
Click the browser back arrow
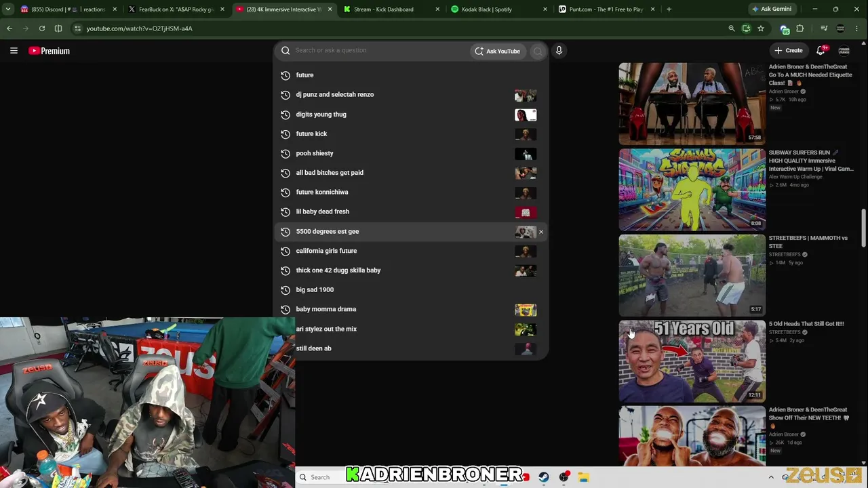tap(9, 28)
